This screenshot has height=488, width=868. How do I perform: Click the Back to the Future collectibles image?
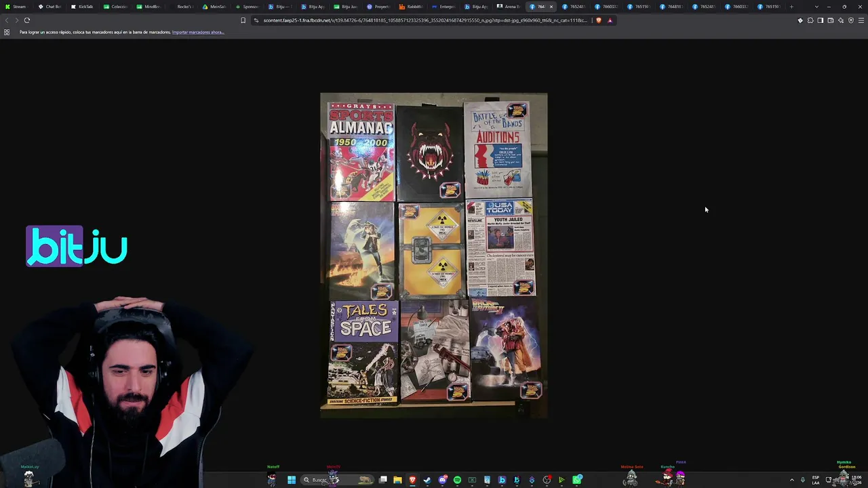tap(434, 256)
